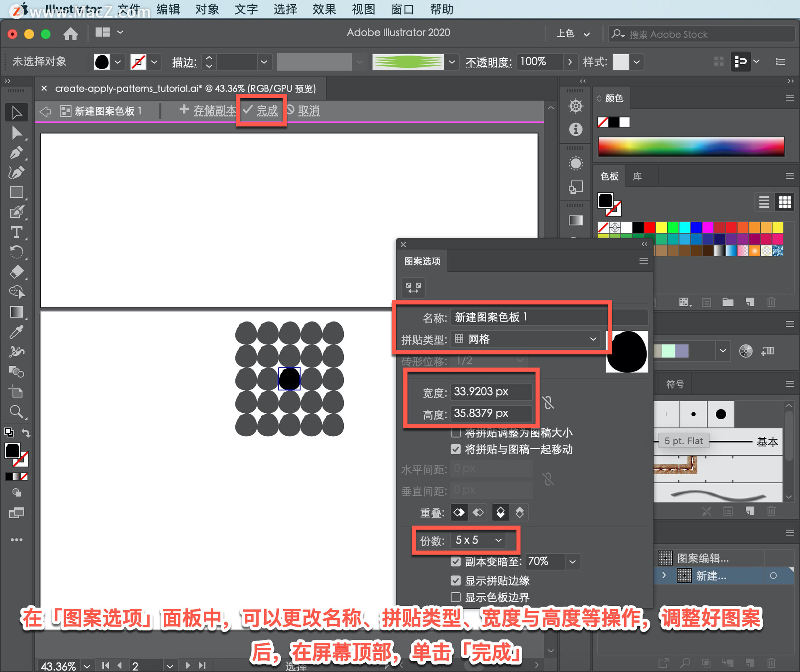Click the Home icon
The height and width of the screenshot is (672, 800).
coord(70,33)
